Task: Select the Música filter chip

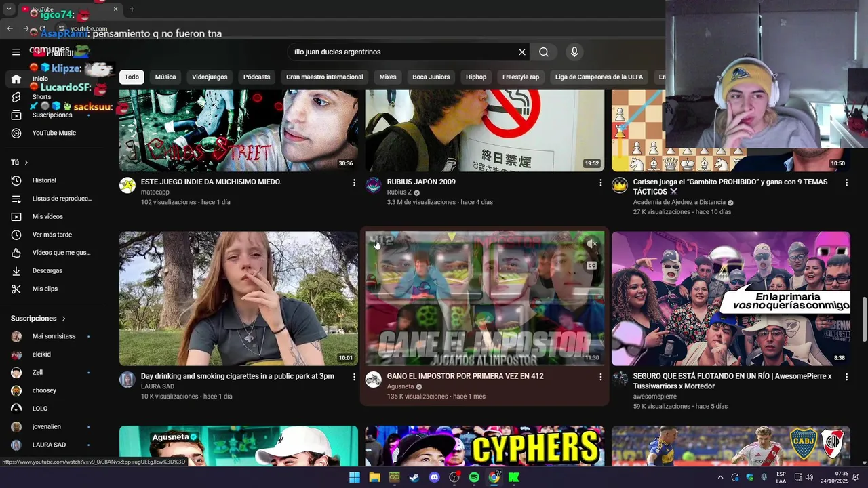Action: coord(165,77)
